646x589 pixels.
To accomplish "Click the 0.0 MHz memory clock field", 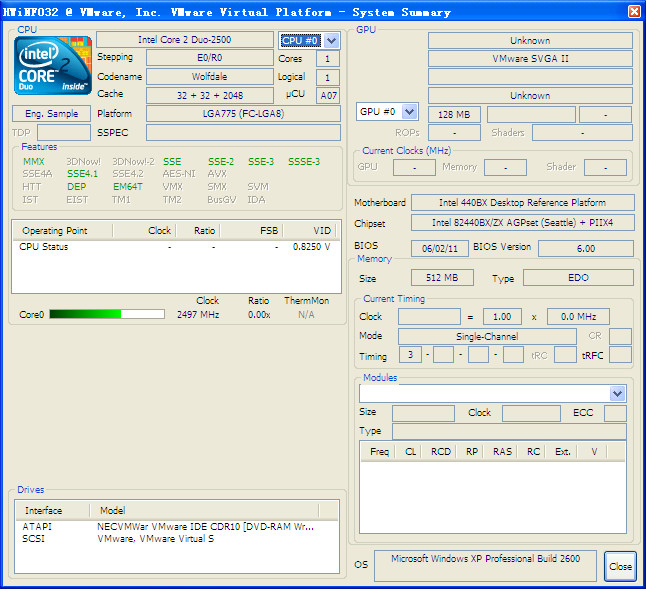I will [578, 317].
